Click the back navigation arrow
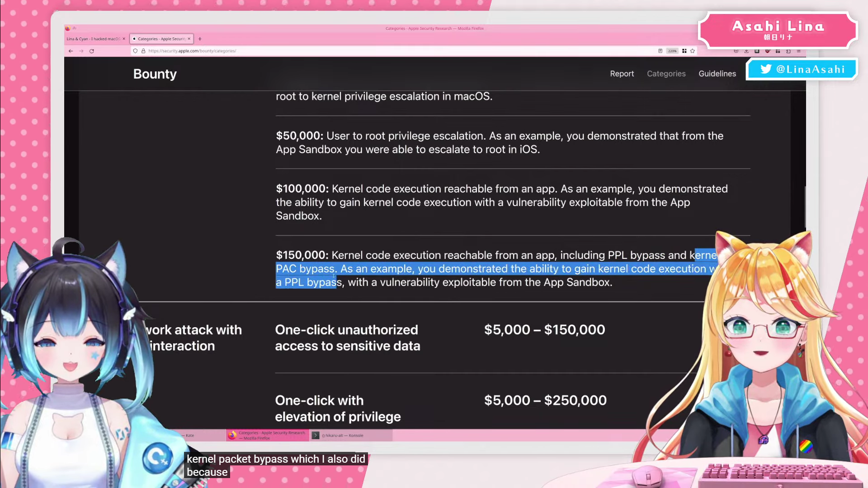 pyautogui.click(x=71, y=51)
